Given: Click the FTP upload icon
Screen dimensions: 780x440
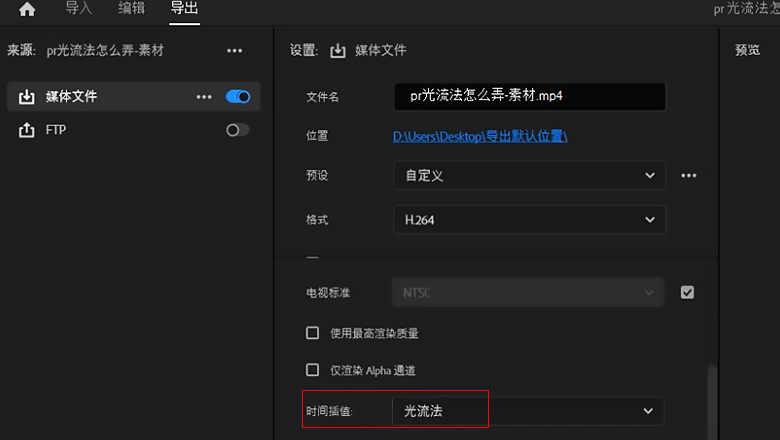Looking at the screenshot, I should pyautogui.click(x=27, y=130).
